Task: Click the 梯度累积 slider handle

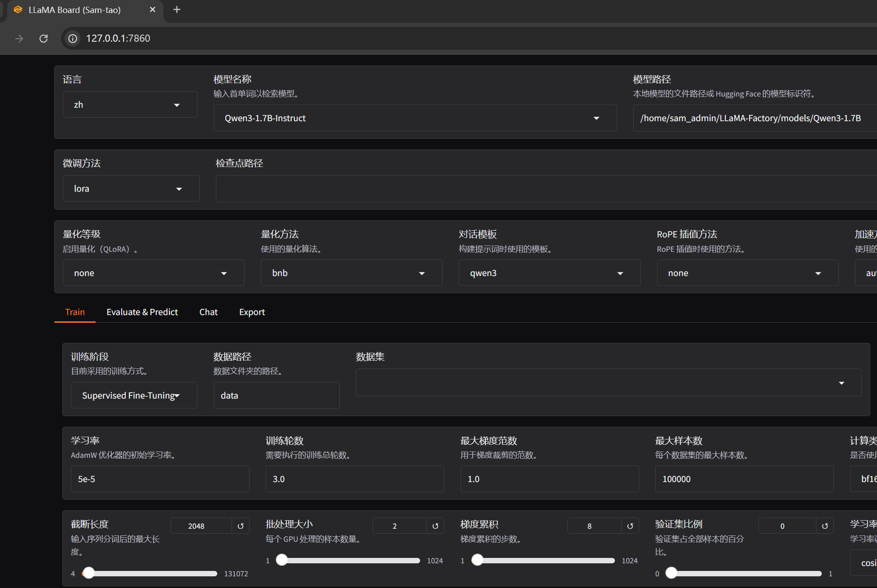Action: [x=477, y=560]
